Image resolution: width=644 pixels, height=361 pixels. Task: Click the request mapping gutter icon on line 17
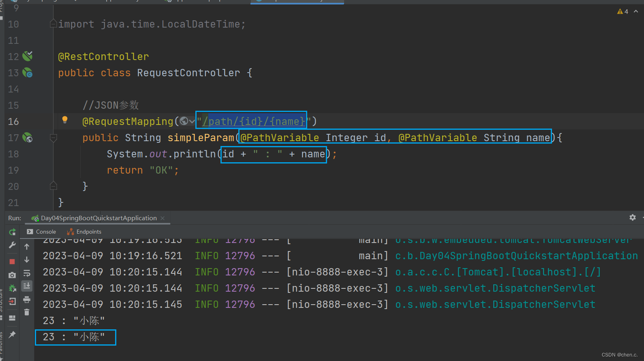(x=28, y=138)
